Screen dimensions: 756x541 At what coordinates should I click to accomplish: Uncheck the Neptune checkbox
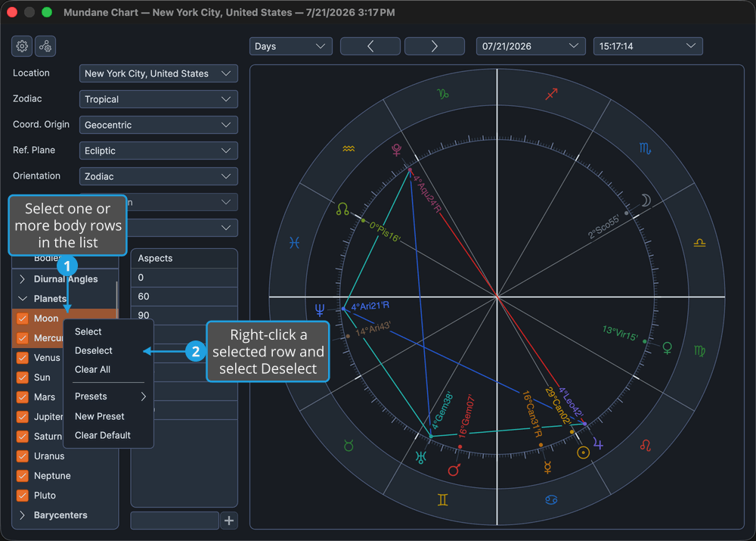click(22, 476)
